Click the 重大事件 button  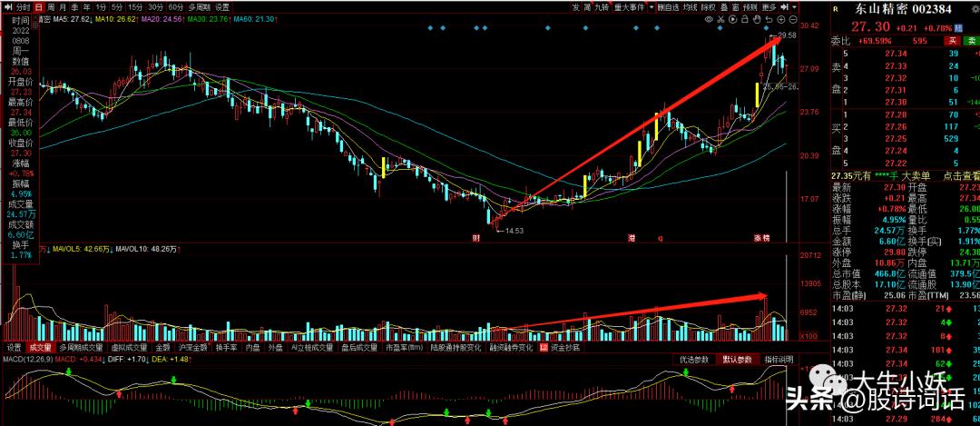click(630, 7)
